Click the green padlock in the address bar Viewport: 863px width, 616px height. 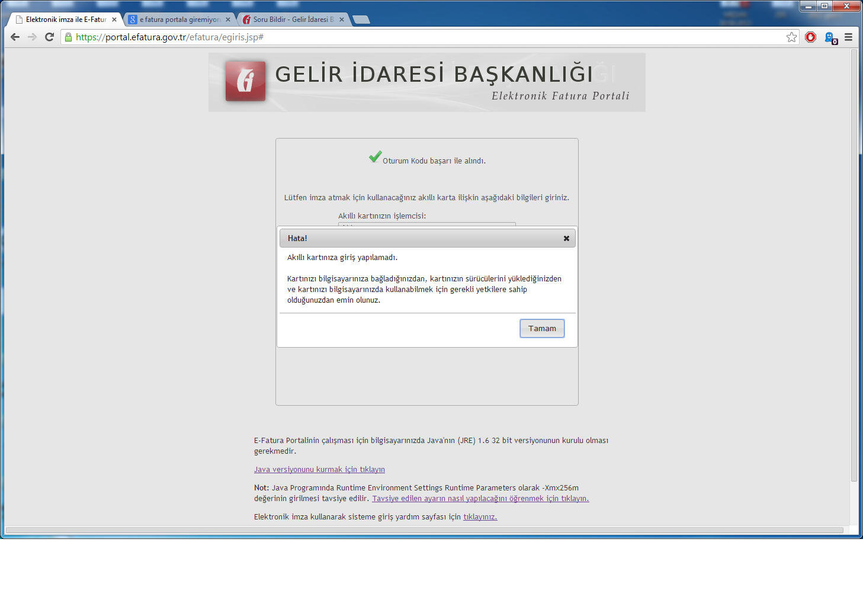tap(69, 37)
